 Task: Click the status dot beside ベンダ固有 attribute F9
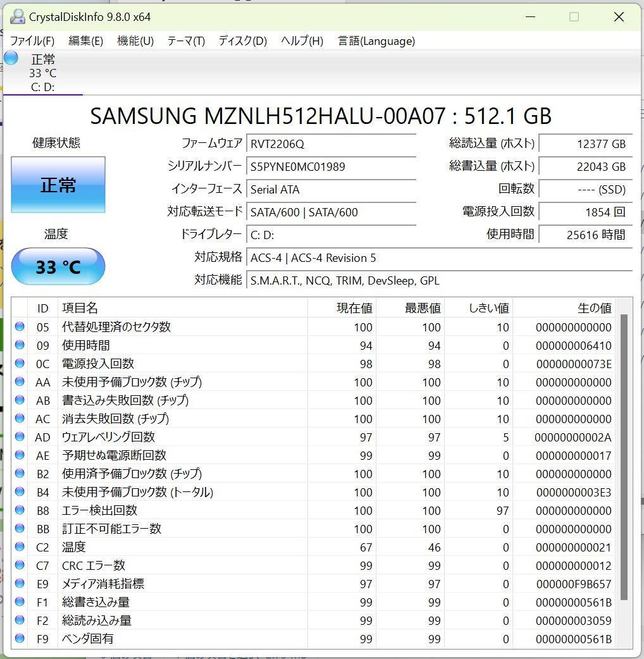point(19,639)
